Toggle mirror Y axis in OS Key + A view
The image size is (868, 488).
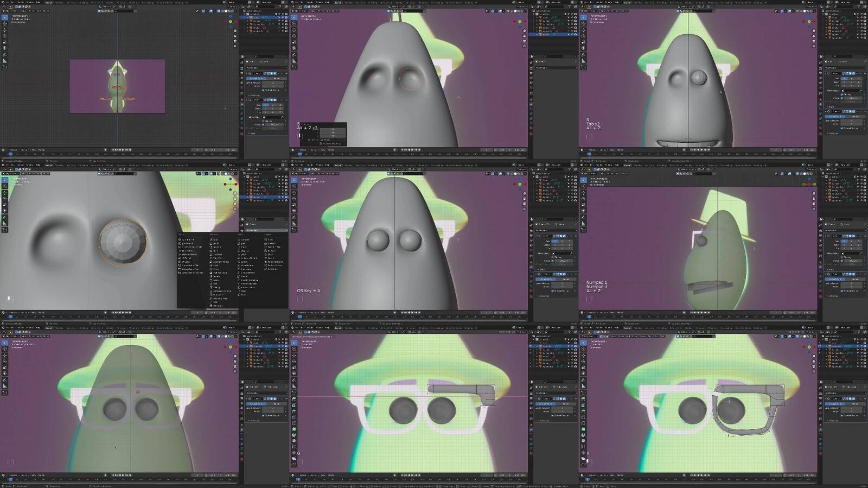562,241
